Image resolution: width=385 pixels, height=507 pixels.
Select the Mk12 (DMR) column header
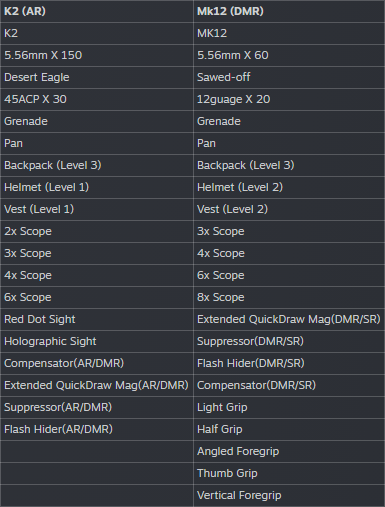click(289, 11)
